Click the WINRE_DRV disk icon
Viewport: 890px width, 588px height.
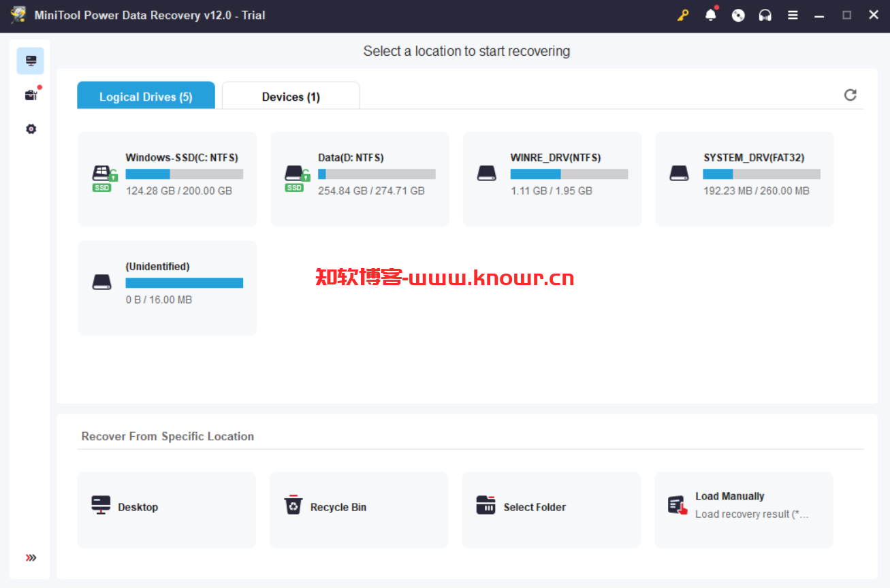(487, 174)
